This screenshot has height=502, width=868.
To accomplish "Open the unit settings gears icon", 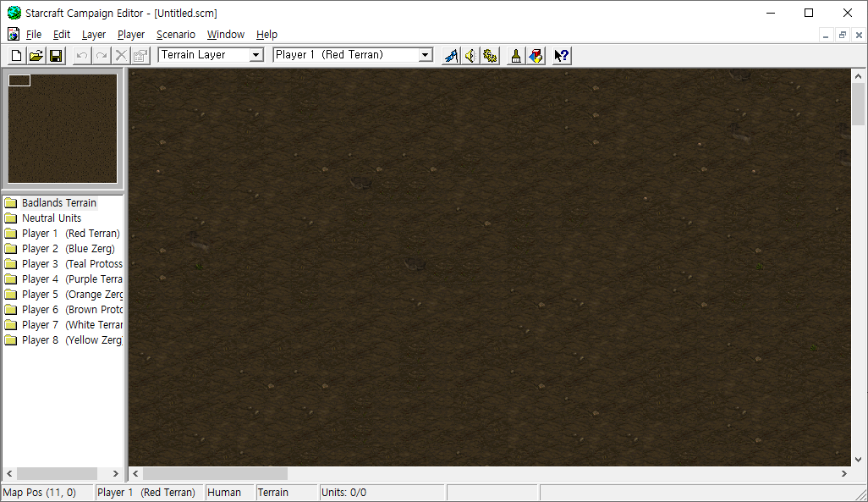I will (490, 55).
